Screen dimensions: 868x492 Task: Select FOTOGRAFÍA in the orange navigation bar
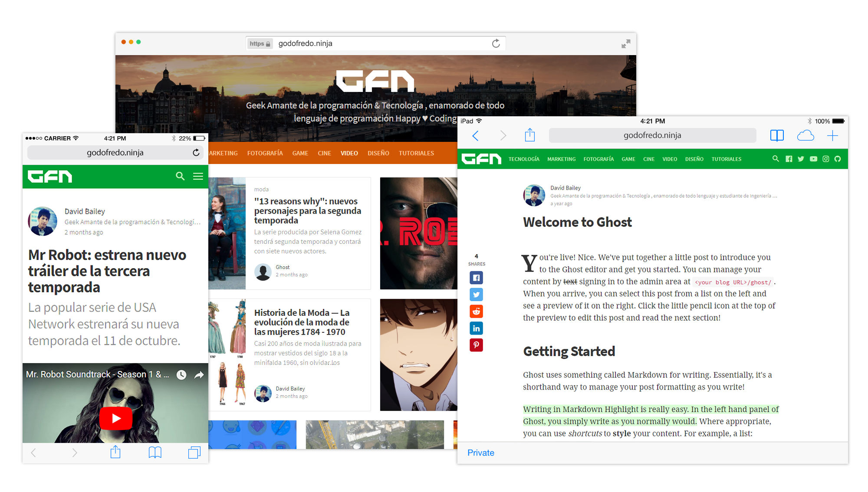point(265,153)
